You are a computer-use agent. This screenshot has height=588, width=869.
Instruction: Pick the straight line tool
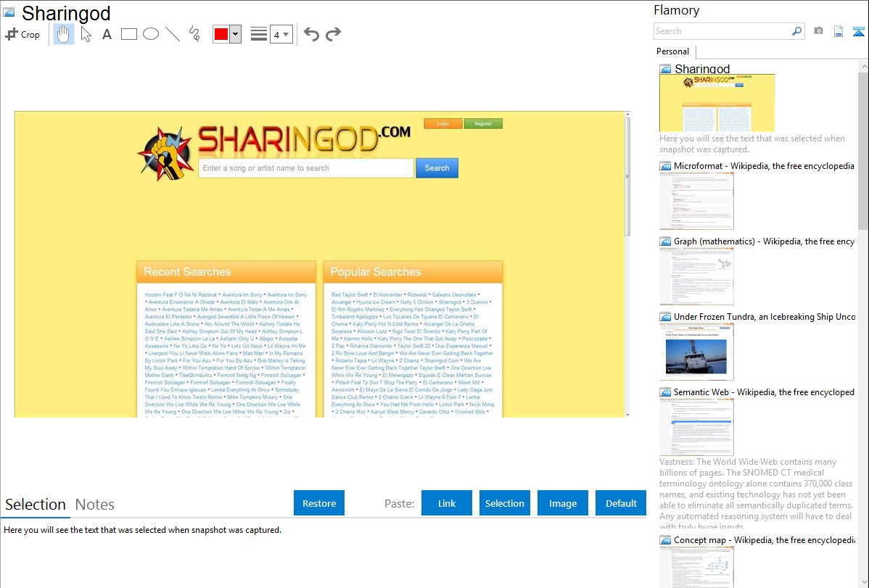coord(173,34)
